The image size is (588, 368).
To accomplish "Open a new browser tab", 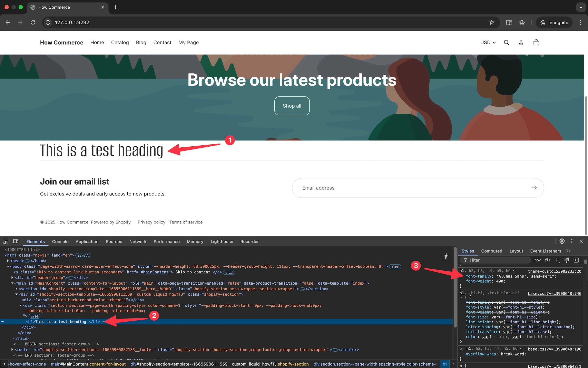I will (x=115, y=7).
